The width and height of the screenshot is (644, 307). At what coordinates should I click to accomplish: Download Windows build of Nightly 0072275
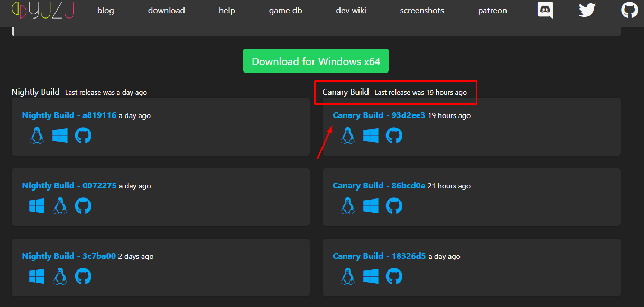[36, 206]
